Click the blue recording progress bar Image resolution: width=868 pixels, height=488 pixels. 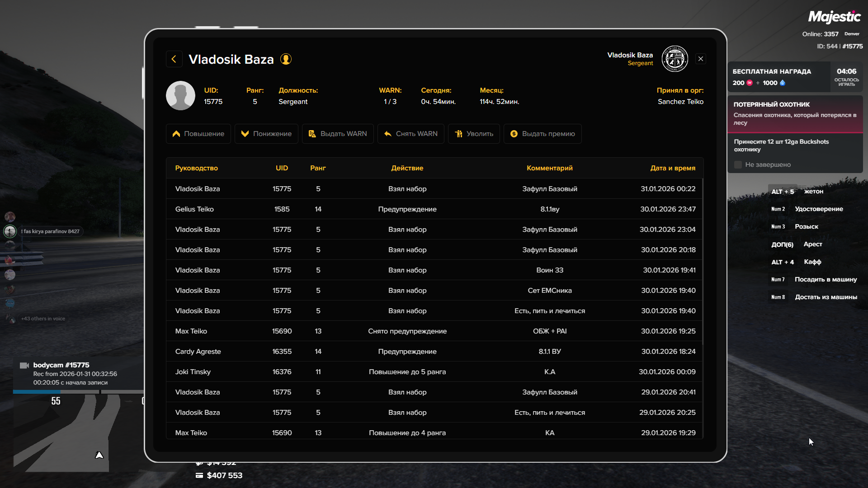[x=36, y=392]
